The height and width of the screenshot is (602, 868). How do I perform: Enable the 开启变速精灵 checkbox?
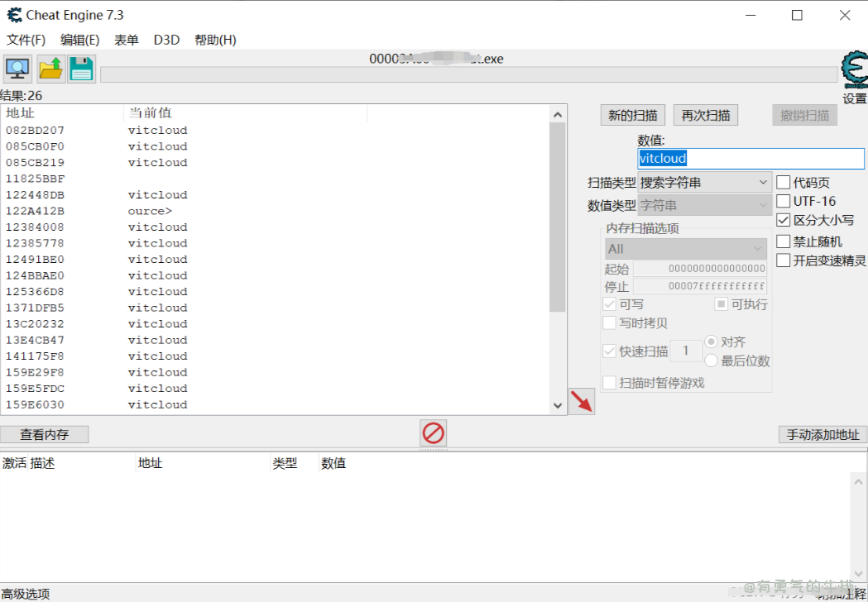[x=783, y=260]
